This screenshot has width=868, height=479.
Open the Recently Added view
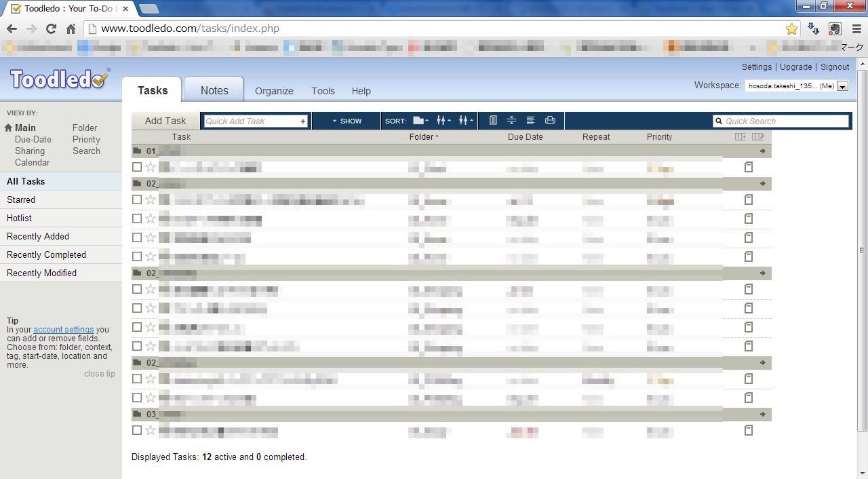pos(61,236)
